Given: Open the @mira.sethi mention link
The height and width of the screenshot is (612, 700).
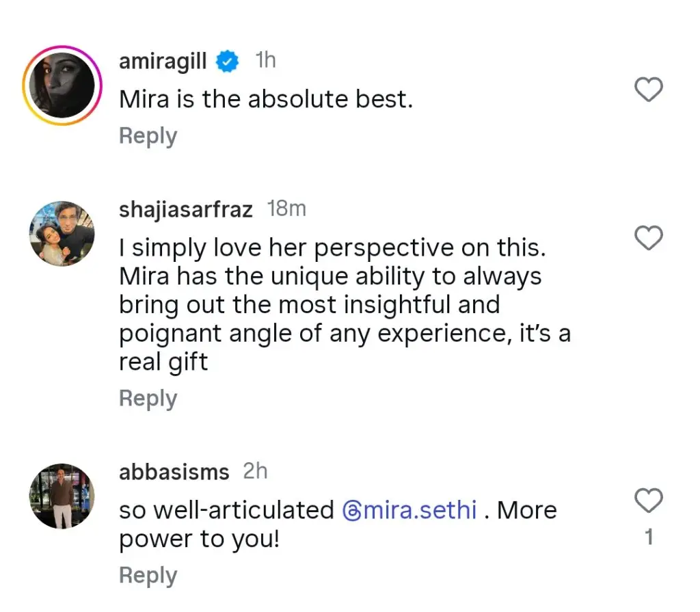Looking at the screenshot, I should [x=409, y=510].
